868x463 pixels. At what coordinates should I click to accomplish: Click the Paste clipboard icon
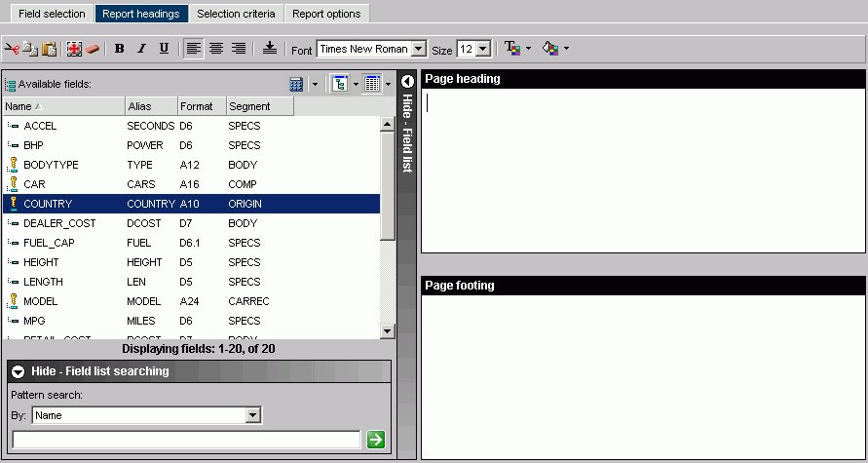point(49,49)
